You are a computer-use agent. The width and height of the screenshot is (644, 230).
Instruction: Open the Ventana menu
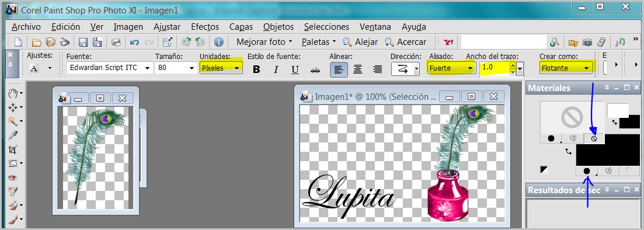pyautogui.click(x=375, y=27)
